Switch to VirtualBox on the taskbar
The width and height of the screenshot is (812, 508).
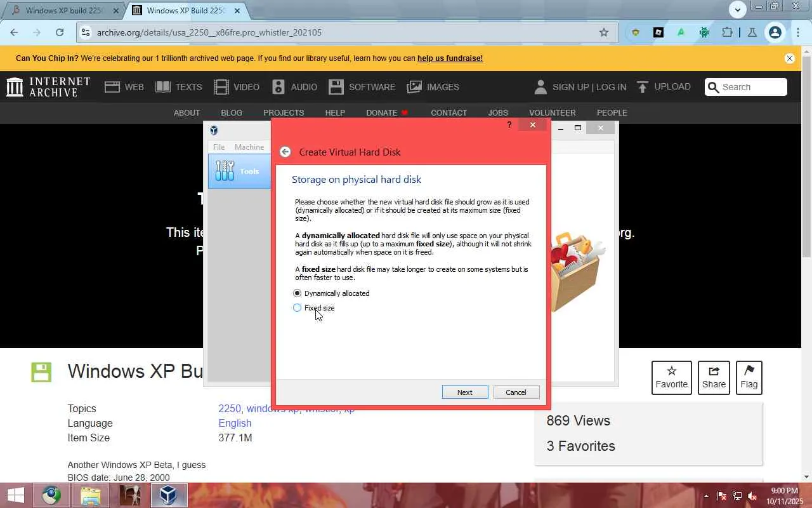(168, 495)
